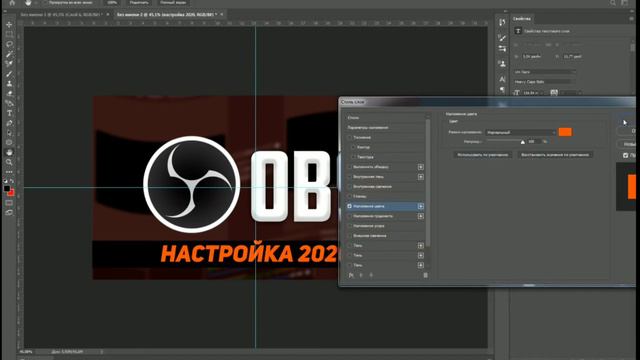Click the Home icon in options bar
The image size is (640, 360).
coord(12,2)
